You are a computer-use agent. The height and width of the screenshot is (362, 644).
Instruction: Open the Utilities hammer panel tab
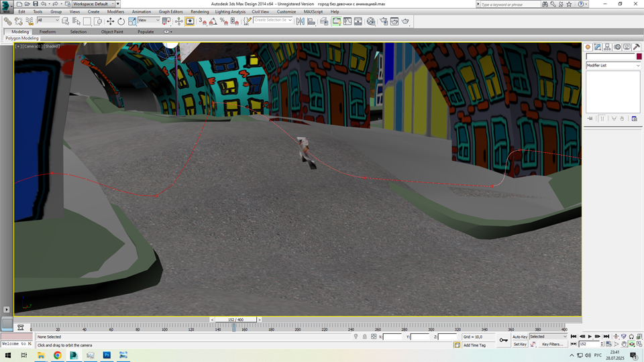(x=637, y=48)
